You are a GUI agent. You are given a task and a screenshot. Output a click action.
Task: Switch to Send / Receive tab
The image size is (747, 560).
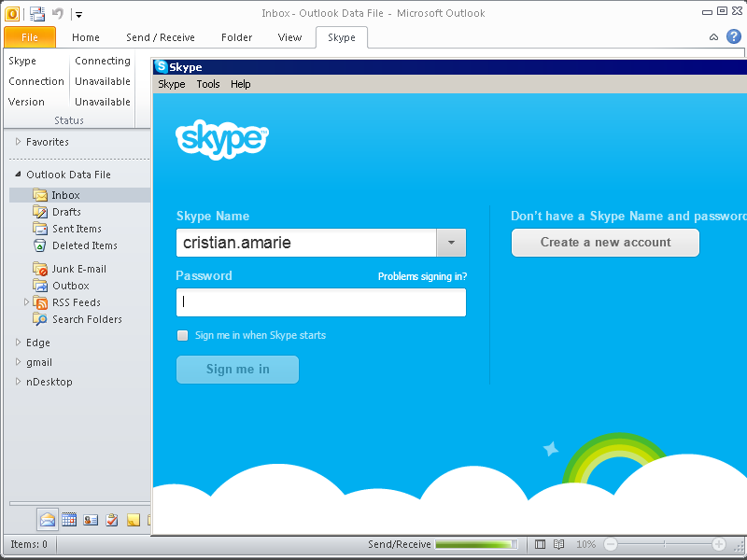click(x=161, y=37)
